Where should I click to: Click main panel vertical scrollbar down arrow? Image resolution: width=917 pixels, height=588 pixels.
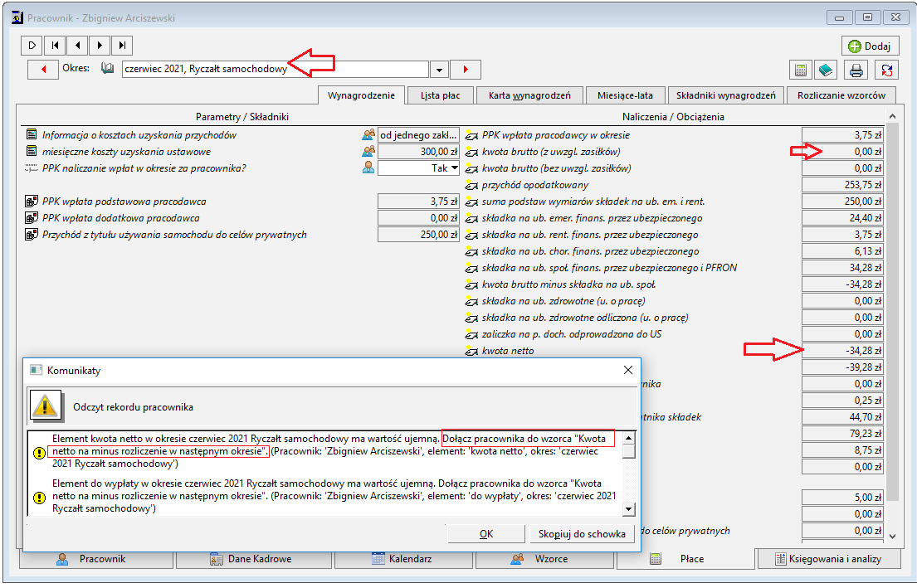click(892, 536)
